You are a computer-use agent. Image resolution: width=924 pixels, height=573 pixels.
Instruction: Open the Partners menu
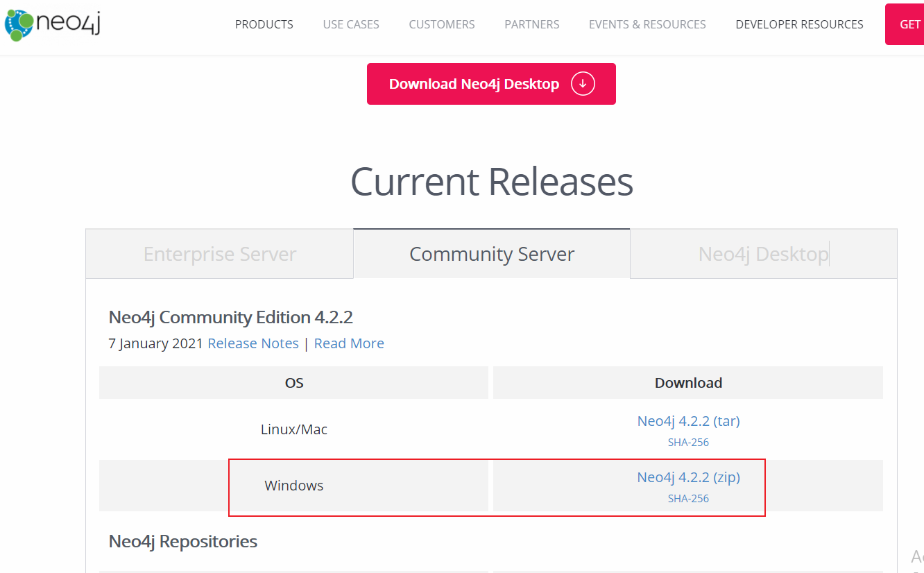[531, 24]
